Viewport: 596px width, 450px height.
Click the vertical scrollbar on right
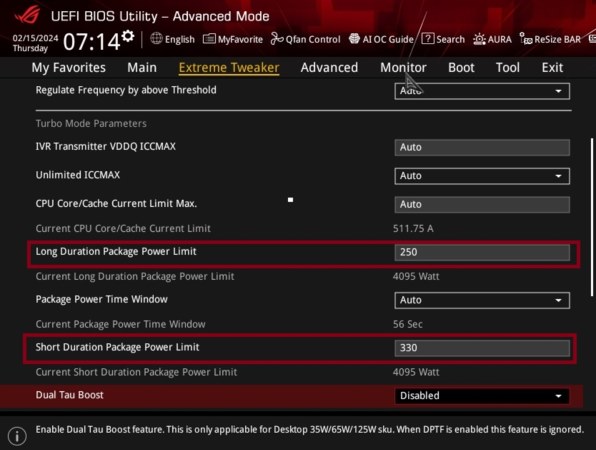point(592,217)
